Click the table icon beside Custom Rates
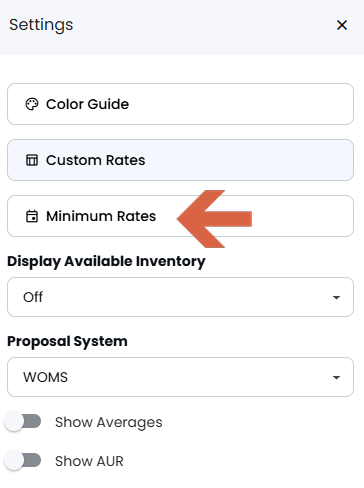The image size is (364, 488). tap(32, 160)
